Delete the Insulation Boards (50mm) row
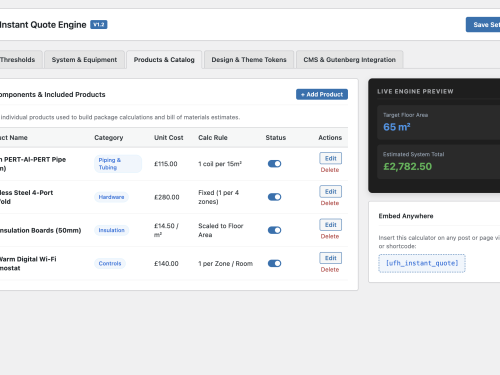This screenshot has height=375, width=500. pos(330,236)
